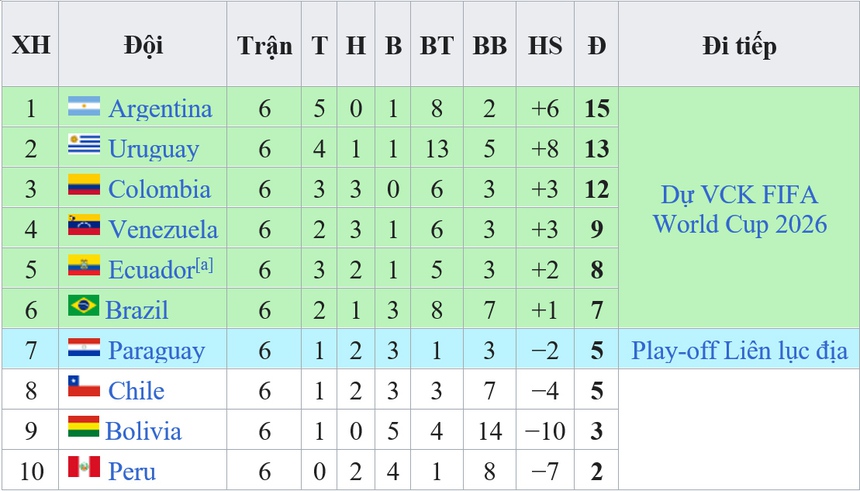Click the Đ points column header
This screenshot has width=860, height=491.
coord(597,46)
